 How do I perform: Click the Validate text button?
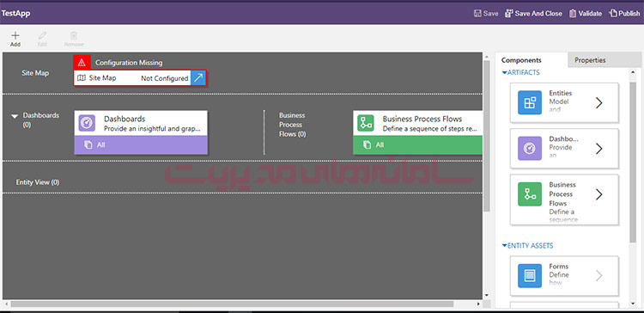coord(590,14)
